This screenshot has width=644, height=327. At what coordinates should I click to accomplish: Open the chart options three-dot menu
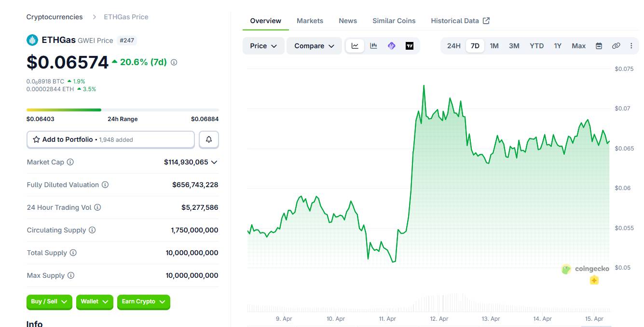pyautogui.click(x=631, y=45)
